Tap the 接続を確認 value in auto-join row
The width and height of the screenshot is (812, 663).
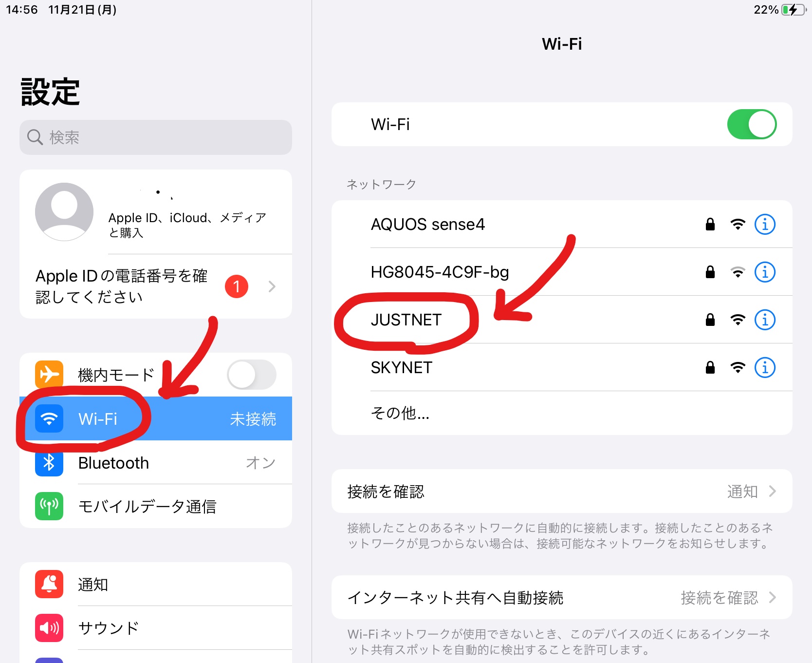coord(720,598)
